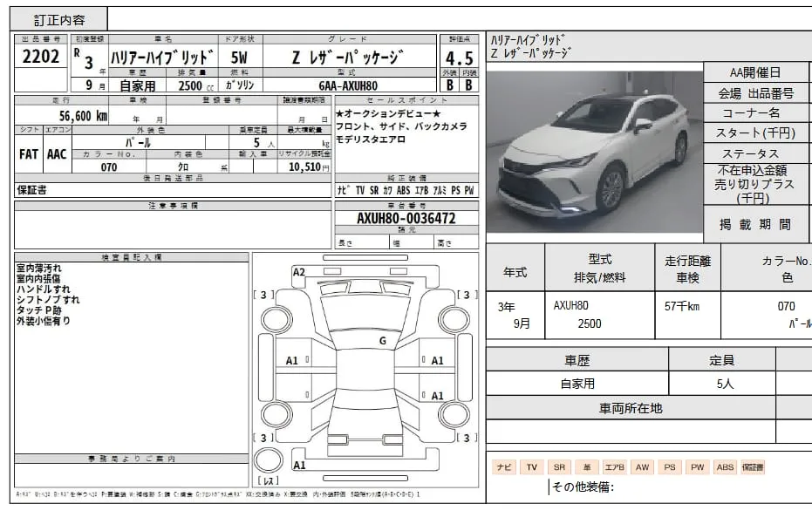Click the 車両所在地 header
This screenshot has width=812, height=524.
tap(631, 409)
